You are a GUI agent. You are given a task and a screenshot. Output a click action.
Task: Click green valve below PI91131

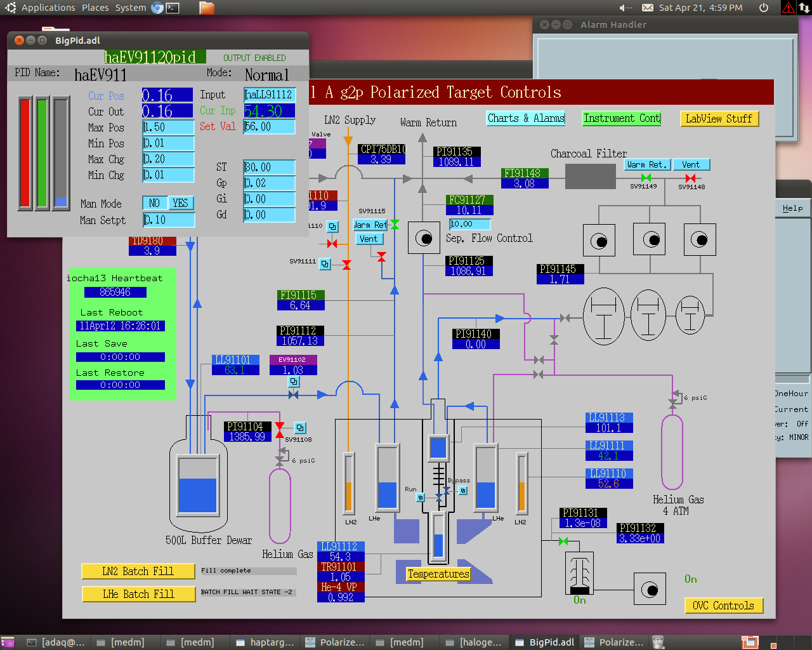[563, 541]
